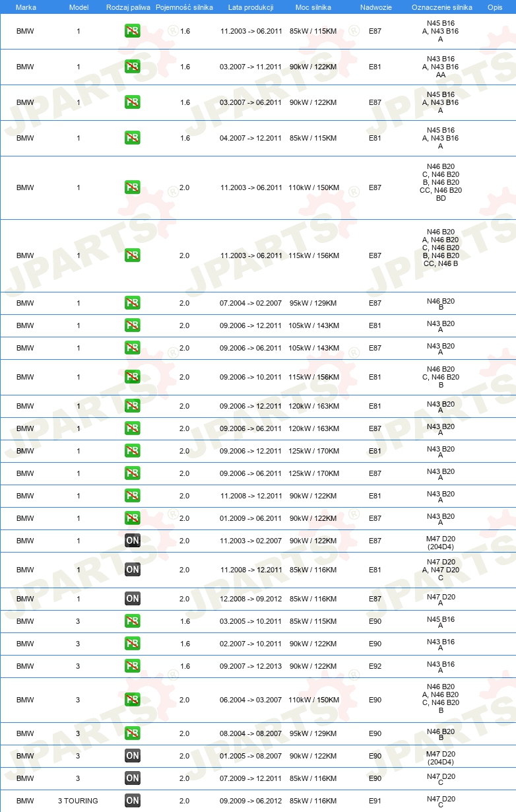Viewport: 516px width, 812px height.
Task: Click the '06.2004 -> 03.2007' production years cell
Action: (251, 700)
